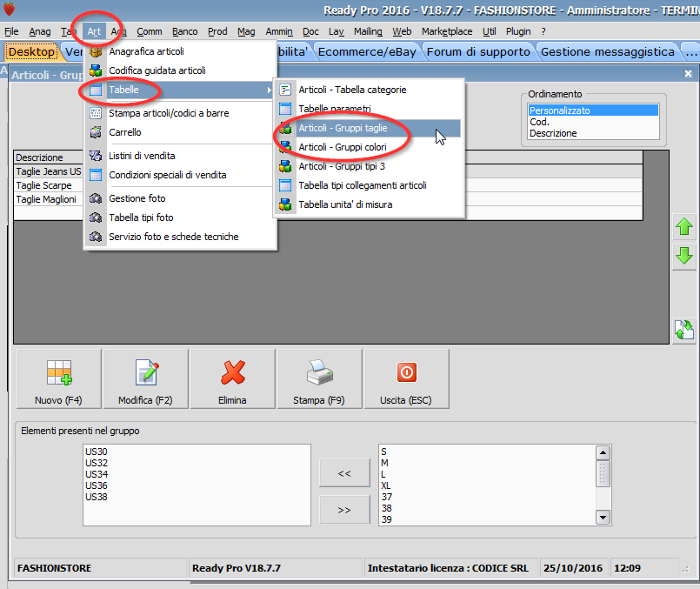700x589 pixels.
Task: Open the Gestione messaggistica tab
Action: coord(608,52)
